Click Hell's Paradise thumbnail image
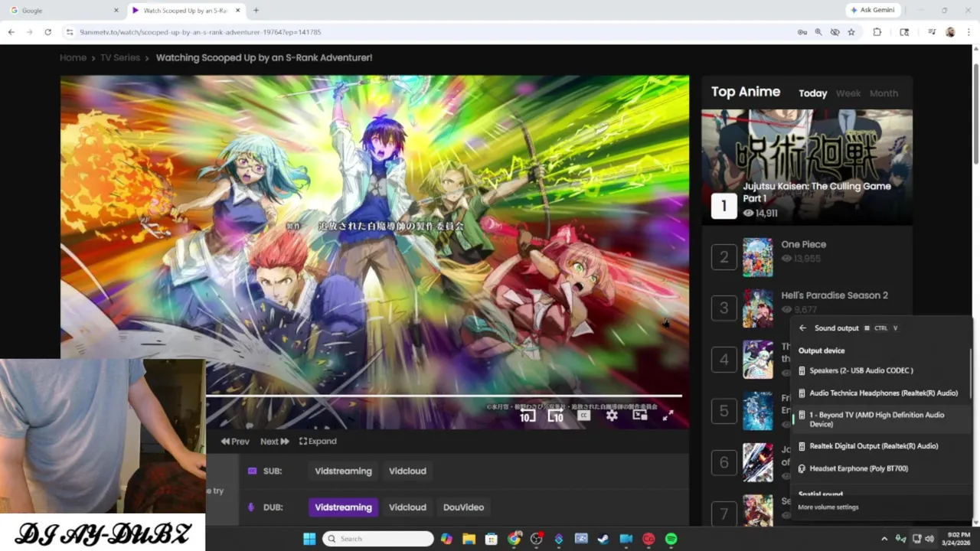Screen dimensions: 980x551 coord(757,308)
